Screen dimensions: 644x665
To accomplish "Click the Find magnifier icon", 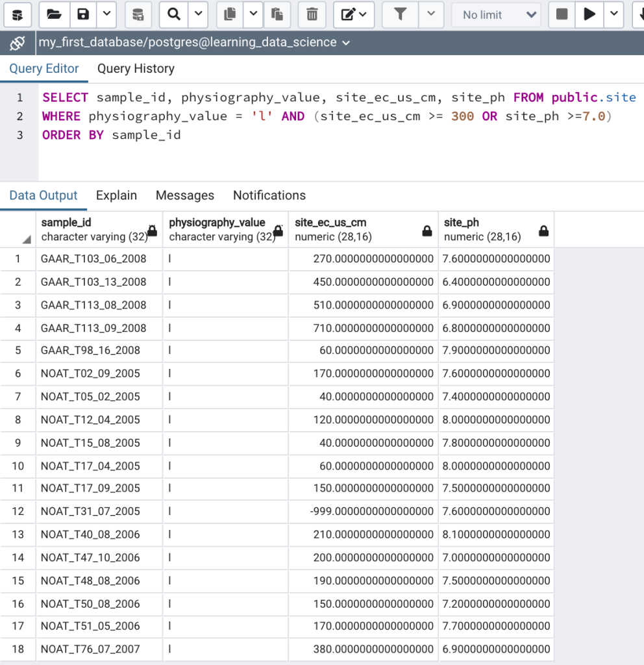I will pos(173,14).
